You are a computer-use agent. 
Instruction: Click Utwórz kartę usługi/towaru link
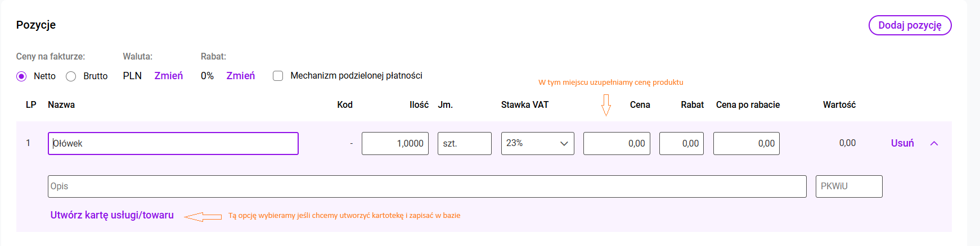pyautogui.click(x=112, y=215)
